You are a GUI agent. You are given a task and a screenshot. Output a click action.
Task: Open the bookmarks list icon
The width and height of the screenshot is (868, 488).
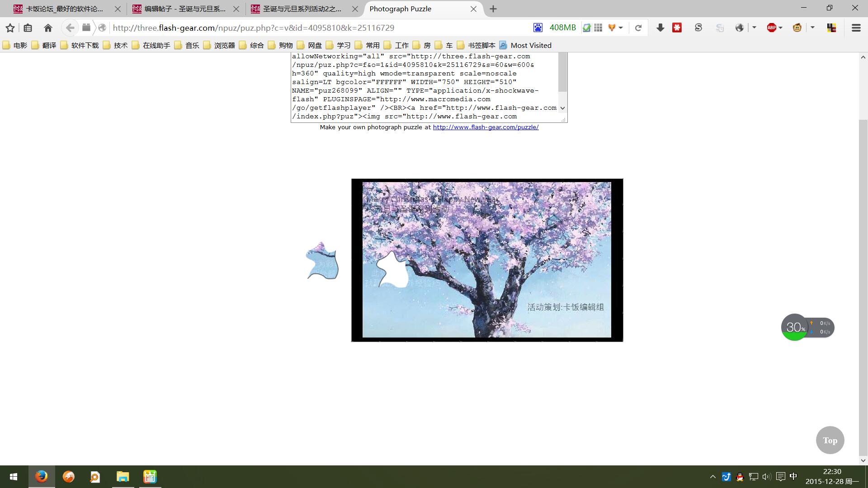pyautogui.click(x=28, y=28)
